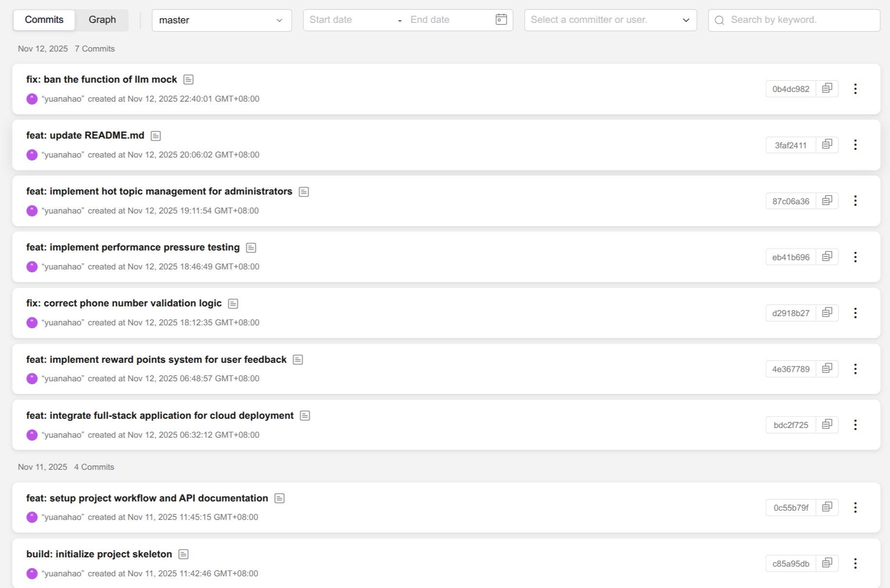The image size is (890, 588).
Task: Click commit hash d2918b27
Action: coord(791,313)
